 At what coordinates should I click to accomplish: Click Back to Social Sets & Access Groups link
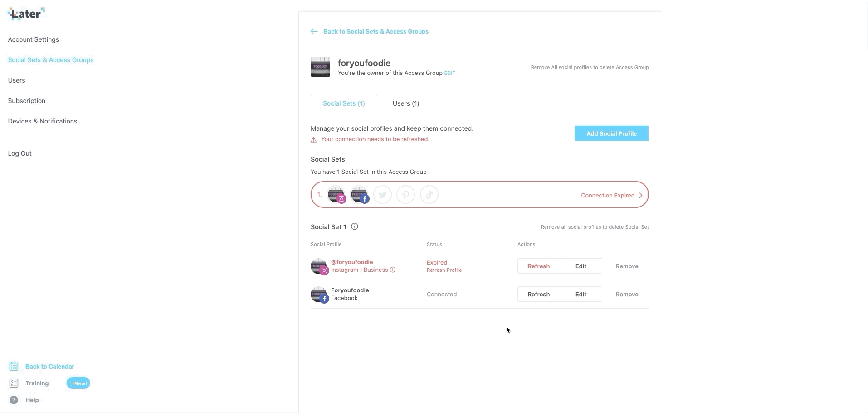coord(376,31)
